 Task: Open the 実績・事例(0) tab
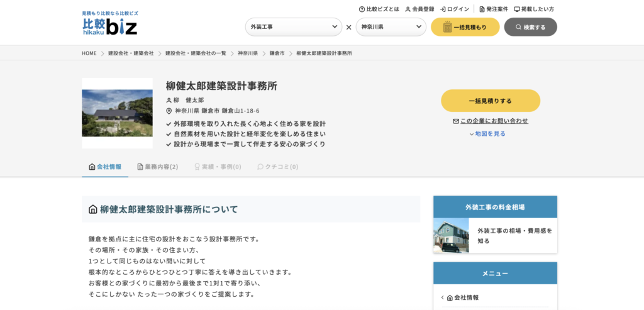pos(218,167)
